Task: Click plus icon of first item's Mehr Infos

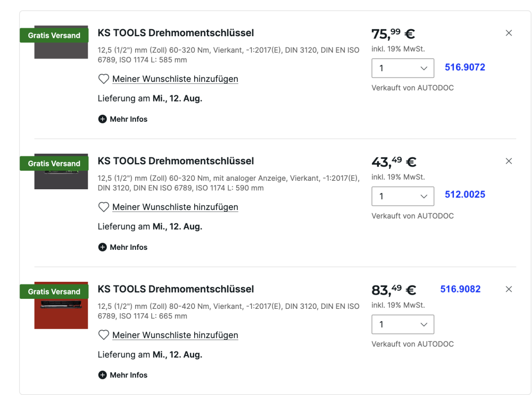Action: pos(103,119)
